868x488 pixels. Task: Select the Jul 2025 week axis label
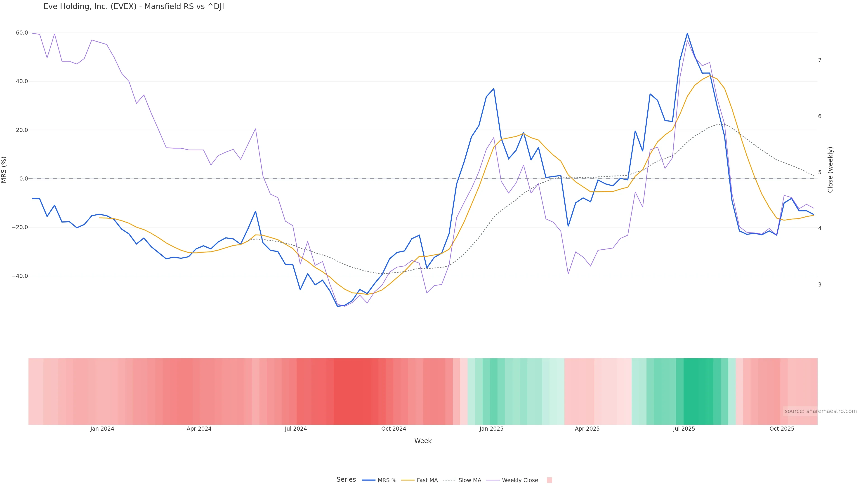point(684,429)
